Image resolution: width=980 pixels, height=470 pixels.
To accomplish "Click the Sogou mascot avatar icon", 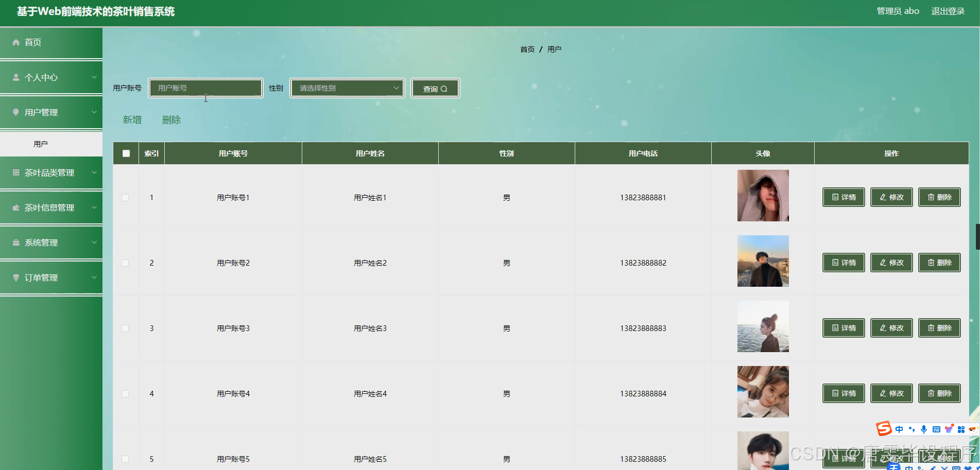I will tap(973, 429).
